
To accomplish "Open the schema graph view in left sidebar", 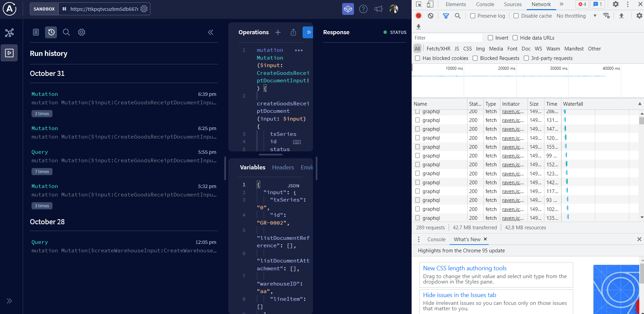I will point(9,33).
